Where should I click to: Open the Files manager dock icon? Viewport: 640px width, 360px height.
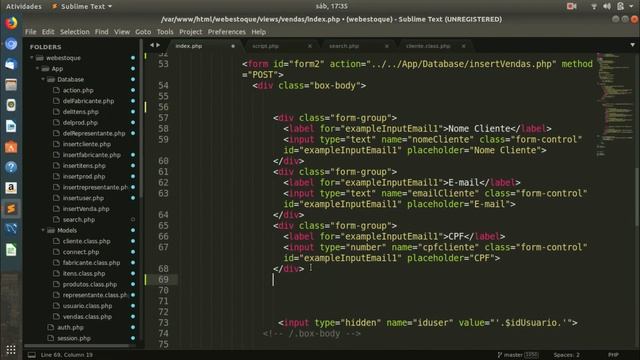(11, 85)
